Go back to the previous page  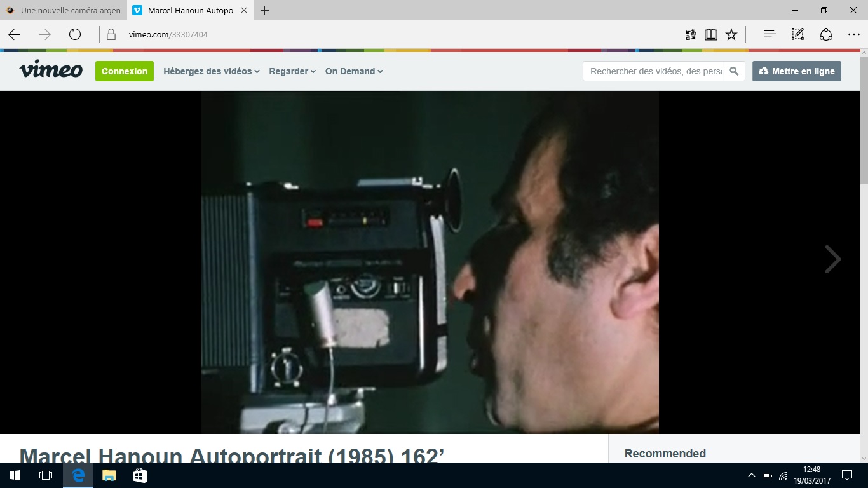[14, 34]
